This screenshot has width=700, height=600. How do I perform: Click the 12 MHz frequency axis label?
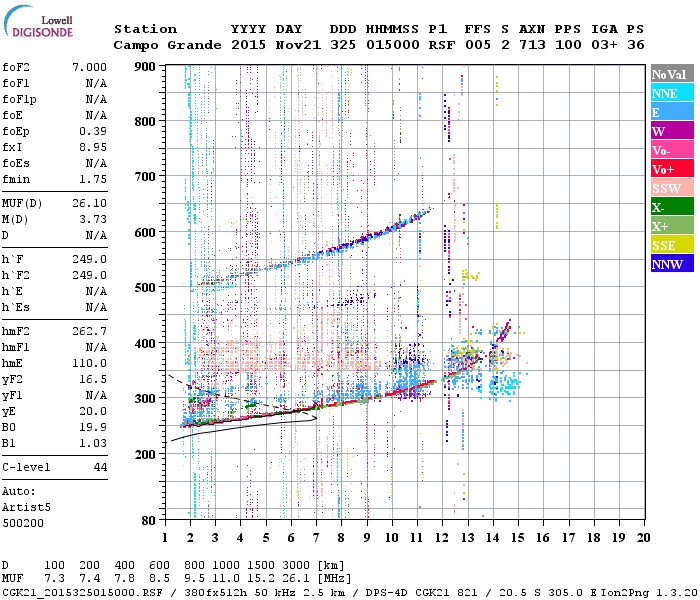click(442, 538)
